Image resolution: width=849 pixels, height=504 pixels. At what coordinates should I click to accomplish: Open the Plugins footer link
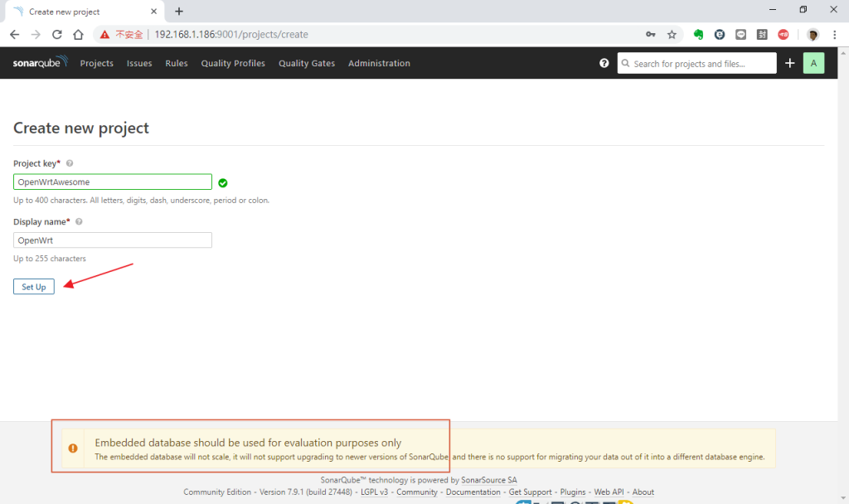[x=573, y=492]
